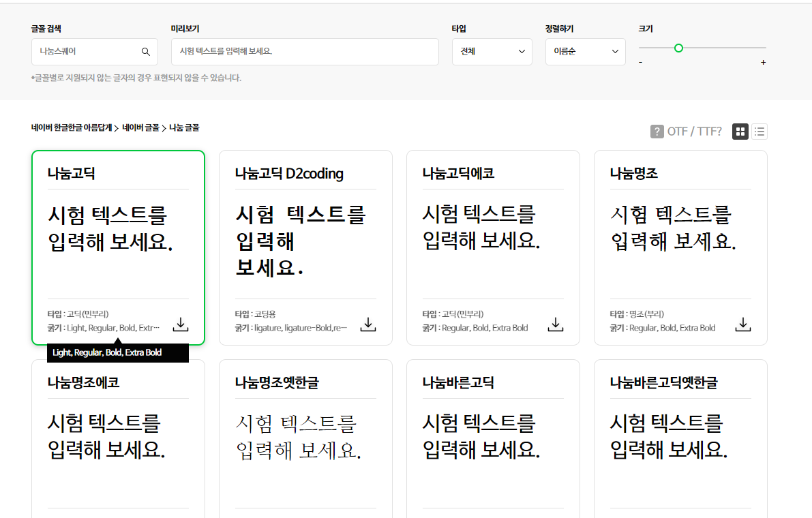Switch to list view layout

(759, 131)
